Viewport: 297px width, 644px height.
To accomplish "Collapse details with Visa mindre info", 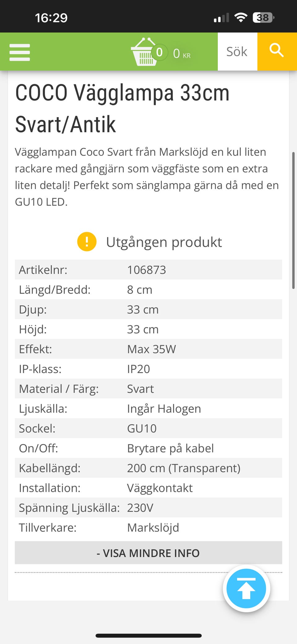I will [x=148, y=553].
